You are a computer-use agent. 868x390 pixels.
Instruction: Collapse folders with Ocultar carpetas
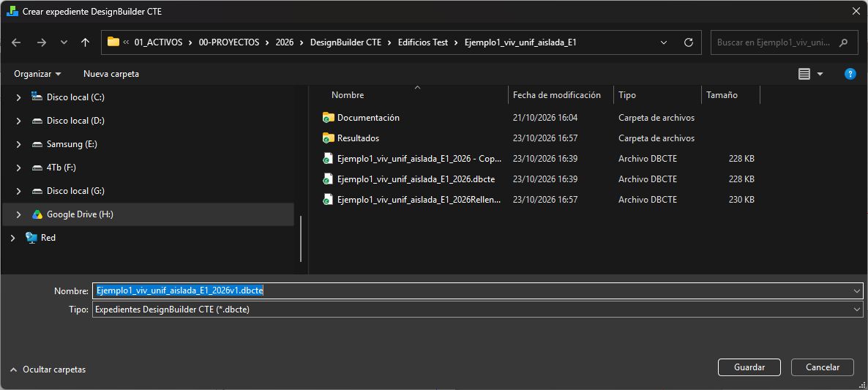(x=48, y=369)
